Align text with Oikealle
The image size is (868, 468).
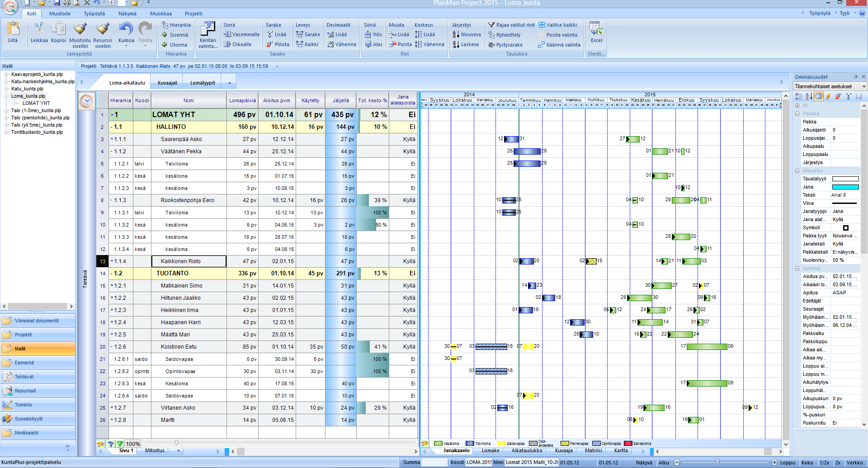tap(237, 44)
